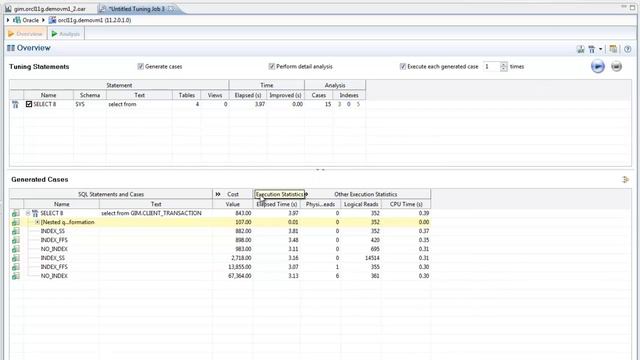Click the Tables column header
This screenshot has height=360, width=640.
(x=187, y=95)
